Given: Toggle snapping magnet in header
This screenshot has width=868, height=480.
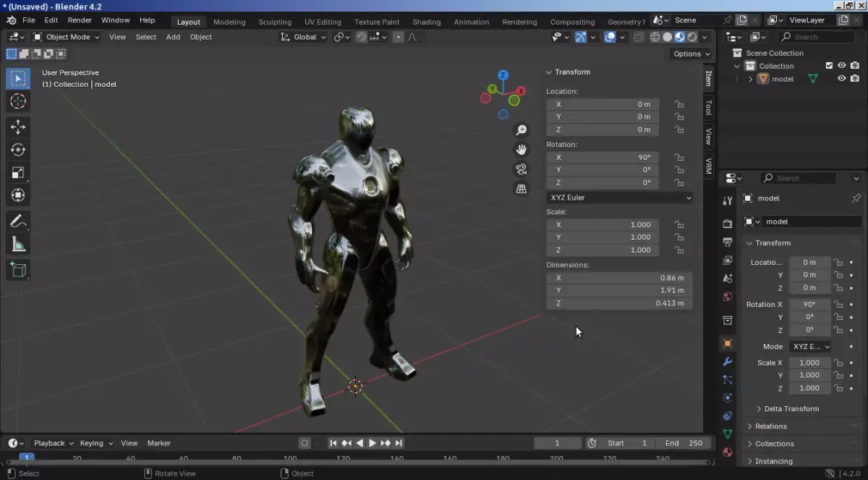Looking at the screenshot, I should pos(361,37).
